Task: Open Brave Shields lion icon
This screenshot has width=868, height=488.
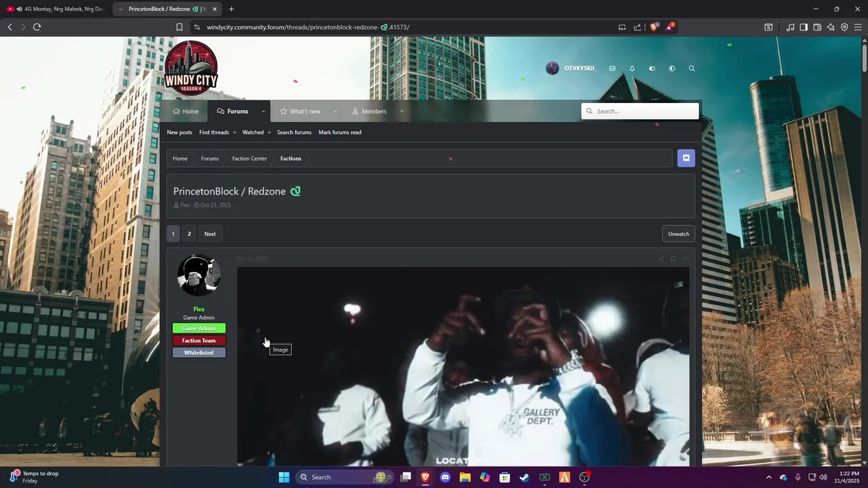Action: [x=654, y=27]
